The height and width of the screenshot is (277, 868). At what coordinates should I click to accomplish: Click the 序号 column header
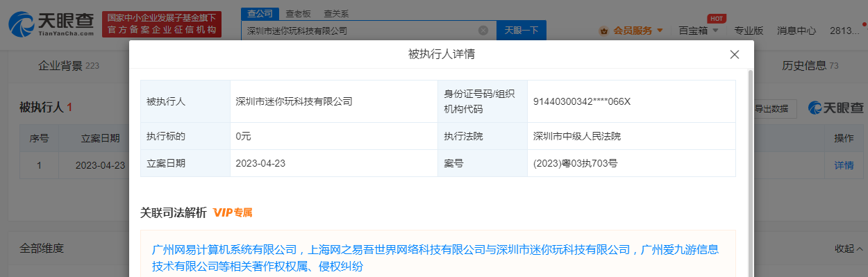coord(39,138)
